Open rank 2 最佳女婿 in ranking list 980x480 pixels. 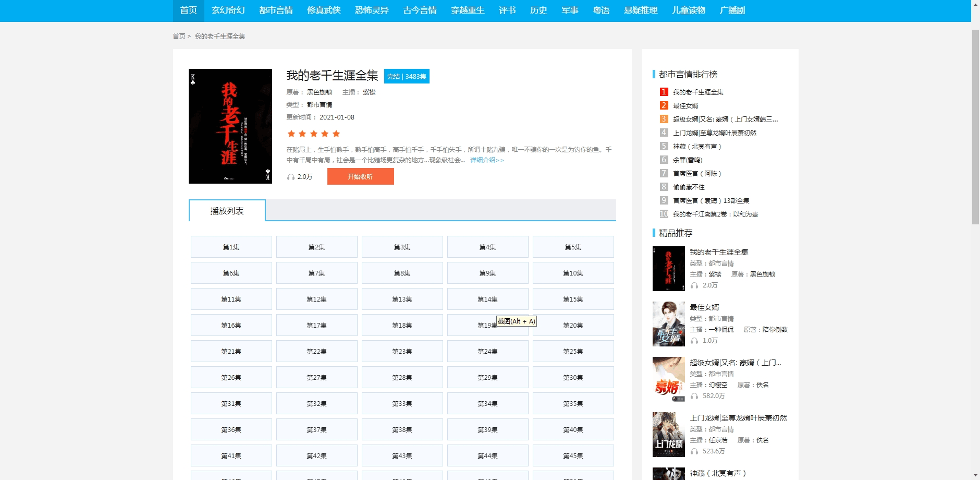pyautogui.click(x=685, y=106)
